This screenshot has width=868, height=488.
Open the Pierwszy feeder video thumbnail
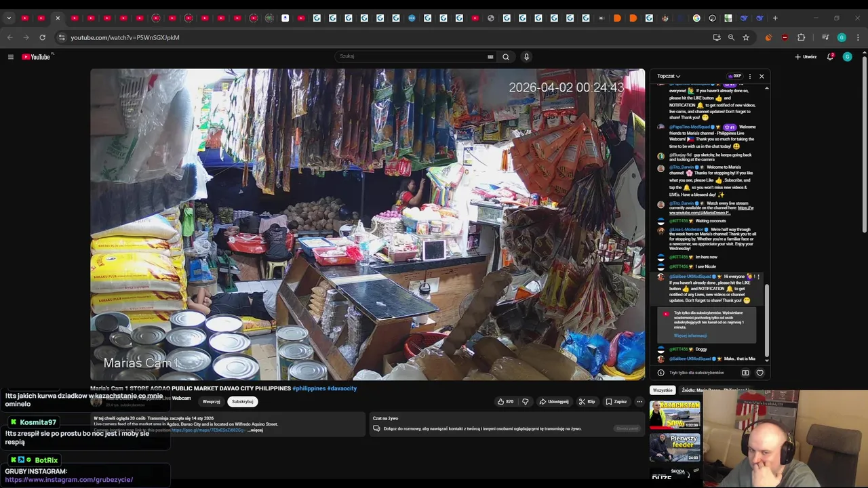click(x=675, y=447)
